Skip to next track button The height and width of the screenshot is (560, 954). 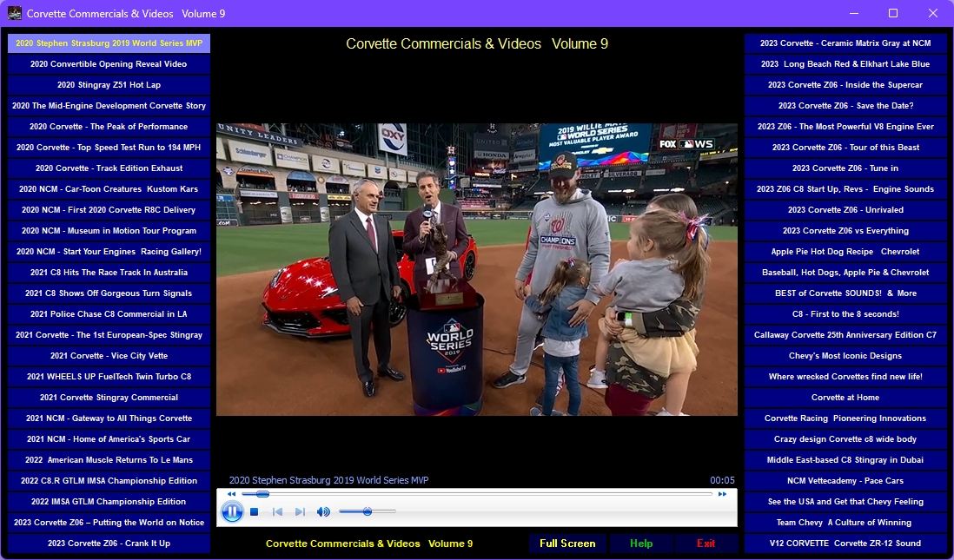point(300,512)
